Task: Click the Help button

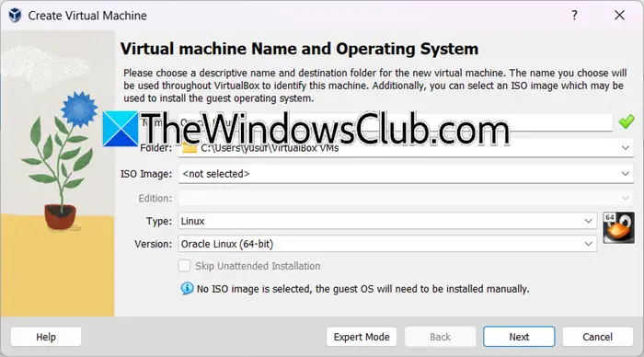Action: coord(46,337)
